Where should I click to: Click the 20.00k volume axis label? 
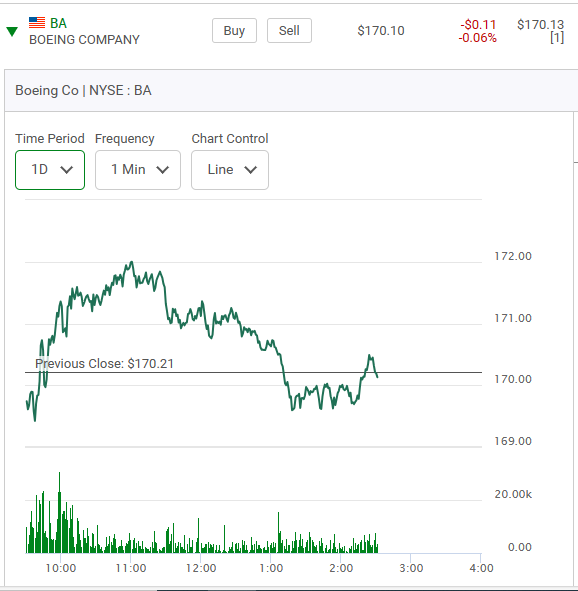tap(513, 494)
